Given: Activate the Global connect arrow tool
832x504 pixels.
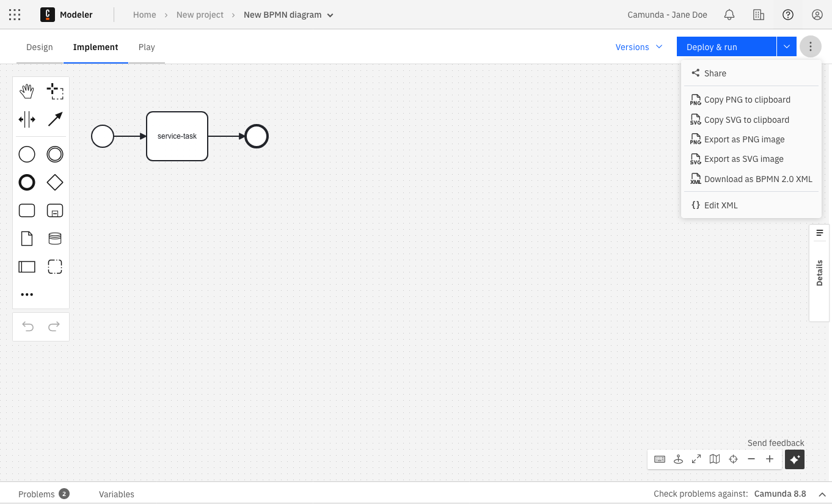Looking at the screenshot, I should (x=55, y=119).
